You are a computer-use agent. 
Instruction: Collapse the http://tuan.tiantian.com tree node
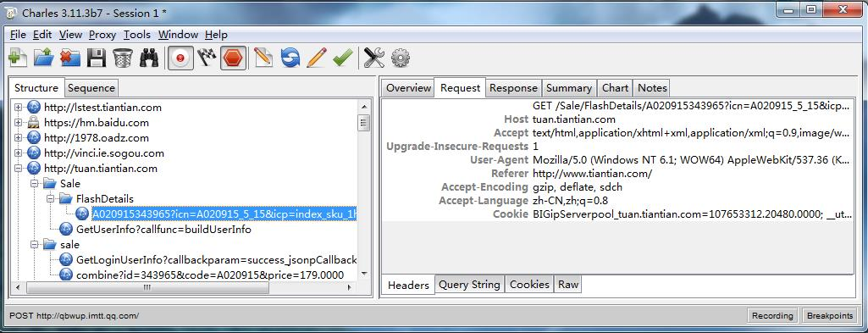pyautogui.click(x=19, y=168)
